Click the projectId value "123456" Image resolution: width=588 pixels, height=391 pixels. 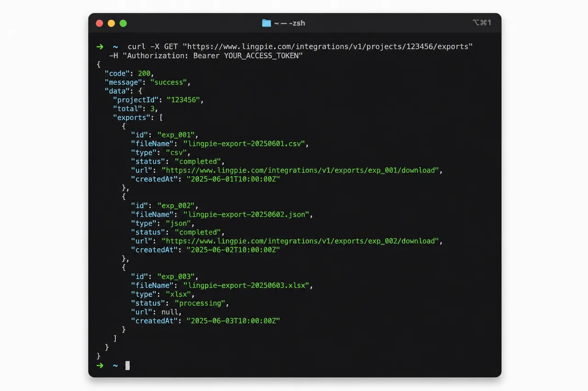tap(183, 100)
